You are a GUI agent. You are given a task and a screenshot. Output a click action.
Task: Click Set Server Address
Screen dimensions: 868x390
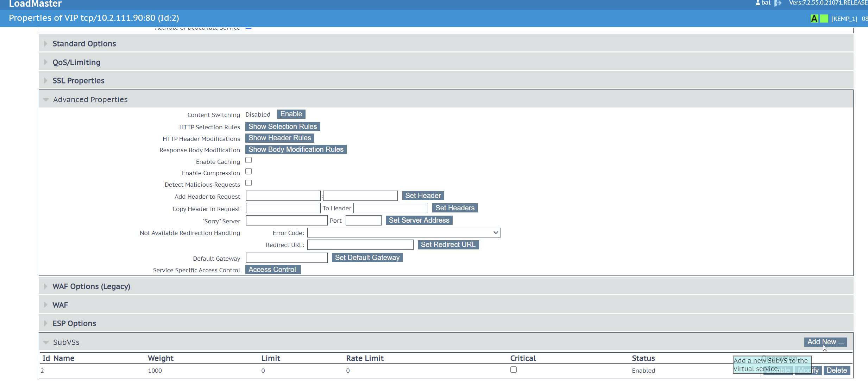click(419, 220)
